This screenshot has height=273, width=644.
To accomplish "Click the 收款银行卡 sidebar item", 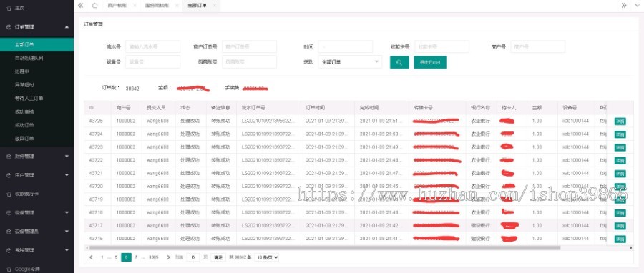I will click(26, 194).
